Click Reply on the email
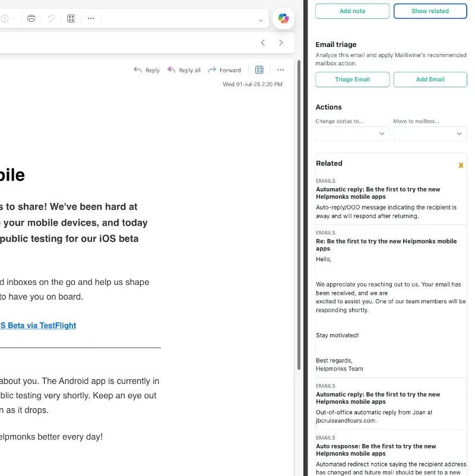 [x=147, y=70]
